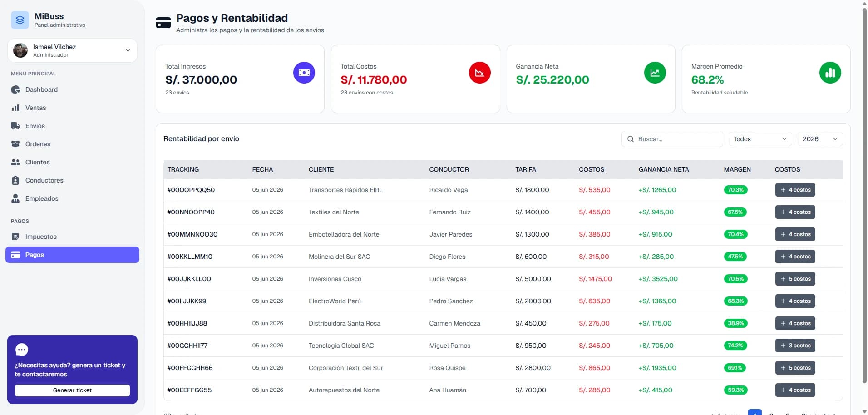Click the magnifier icon in search box
Image resolution: width=868 pixels, height=415 pixels.
pos(631,139)
